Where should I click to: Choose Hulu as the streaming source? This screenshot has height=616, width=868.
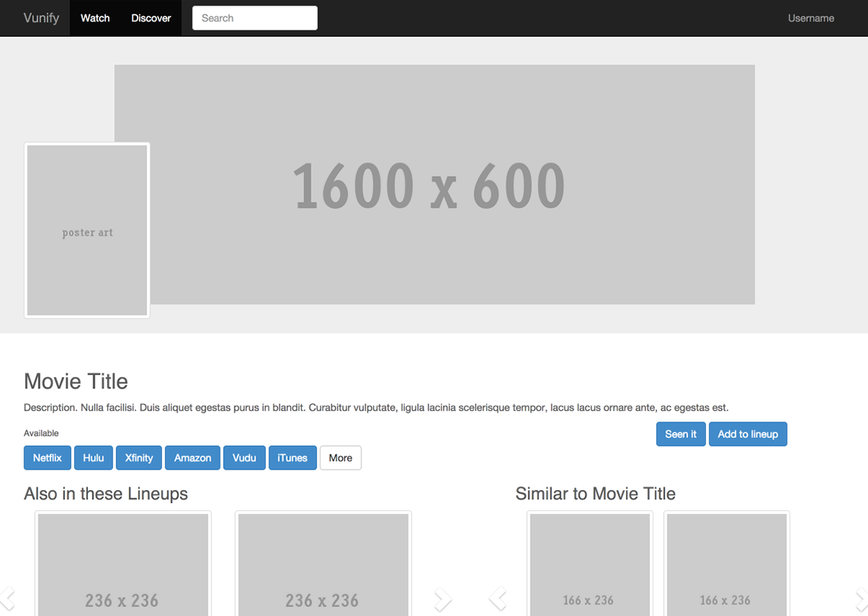(x=93, y=458)
